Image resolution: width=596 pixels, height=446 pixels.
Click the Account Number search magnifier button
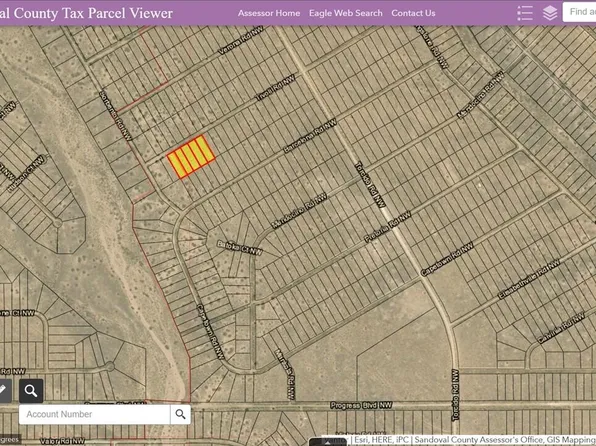tap(181, 414)
